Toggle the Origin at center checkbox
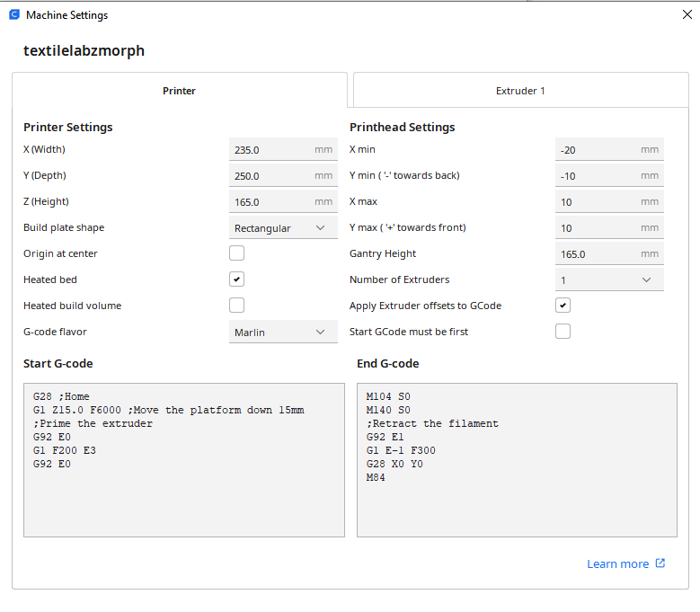This screenshot has width=700, height=612. 237,253
